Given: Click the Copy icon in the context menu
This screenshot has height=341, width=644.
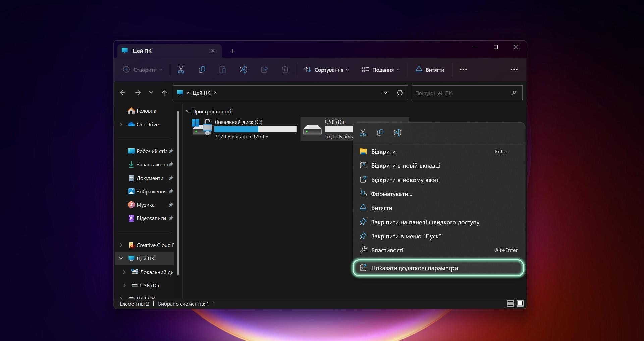Looking at the screenshot, I should click(x=380, y=133).
